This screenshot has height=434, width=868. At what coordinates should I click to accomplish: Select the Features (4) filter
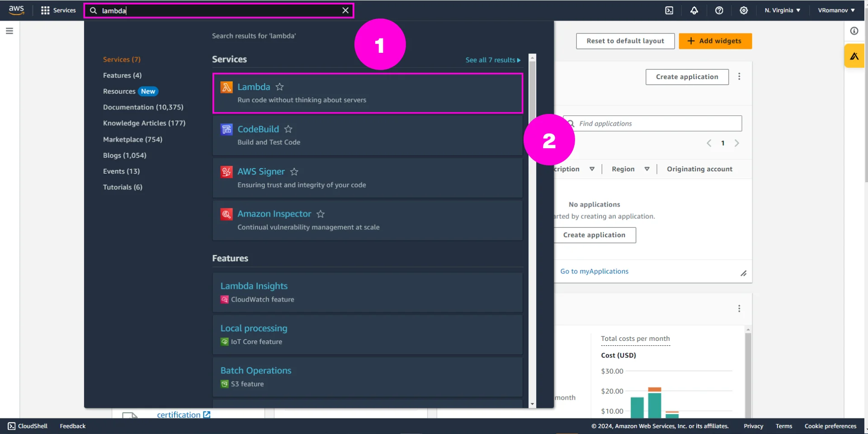pos(122,75)
